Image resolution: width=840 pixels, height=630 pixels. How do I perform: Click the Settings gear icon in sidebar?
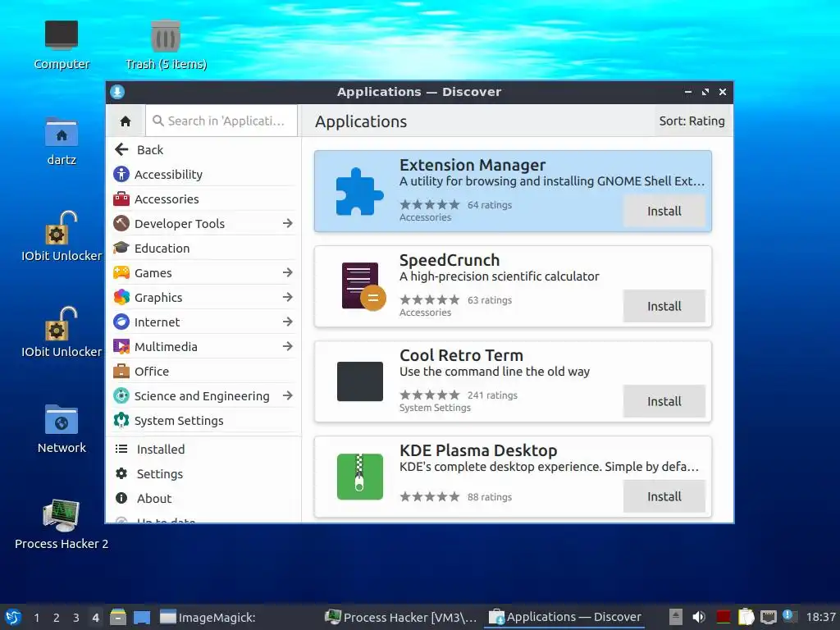[121, 473]
